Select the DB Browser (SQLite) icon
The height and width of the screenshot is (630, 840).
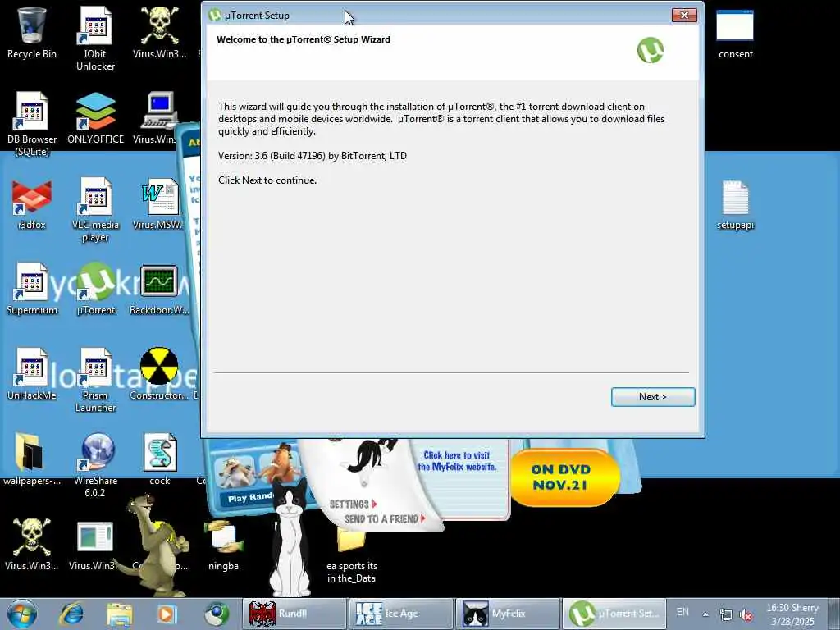coord(32,124)
